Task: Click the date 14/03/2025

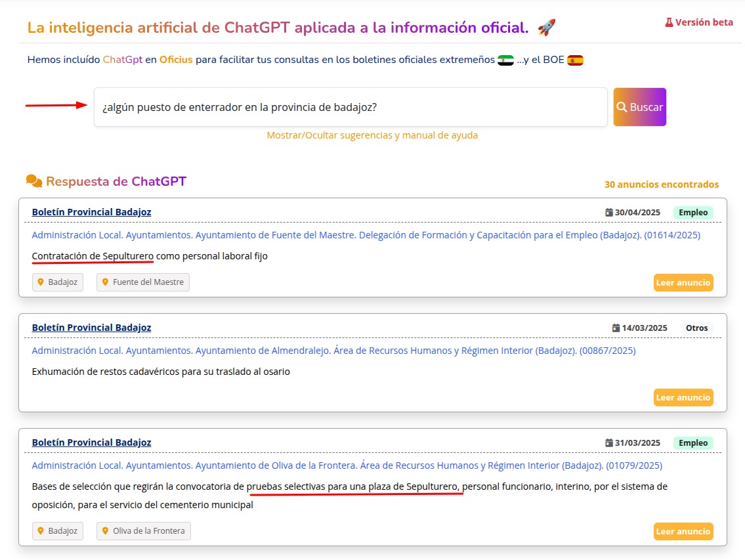Action: (x=645, y=328)
